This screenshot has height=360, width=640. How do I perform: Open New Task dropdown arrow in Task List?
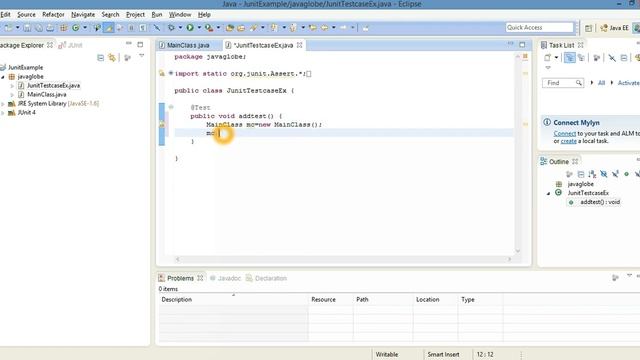[556, 58]
